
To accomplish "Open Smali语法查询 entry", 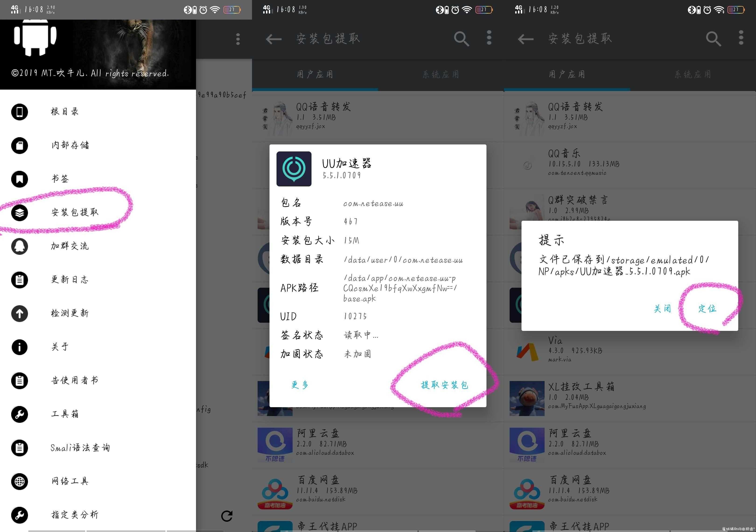I will click(x=98, y=448).
